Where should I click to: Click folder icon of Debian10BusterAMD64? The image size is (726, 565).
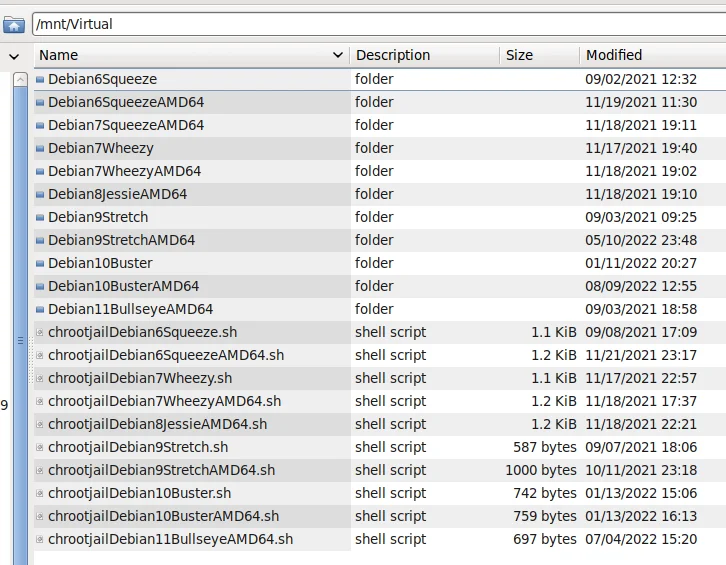coord(40,286)
